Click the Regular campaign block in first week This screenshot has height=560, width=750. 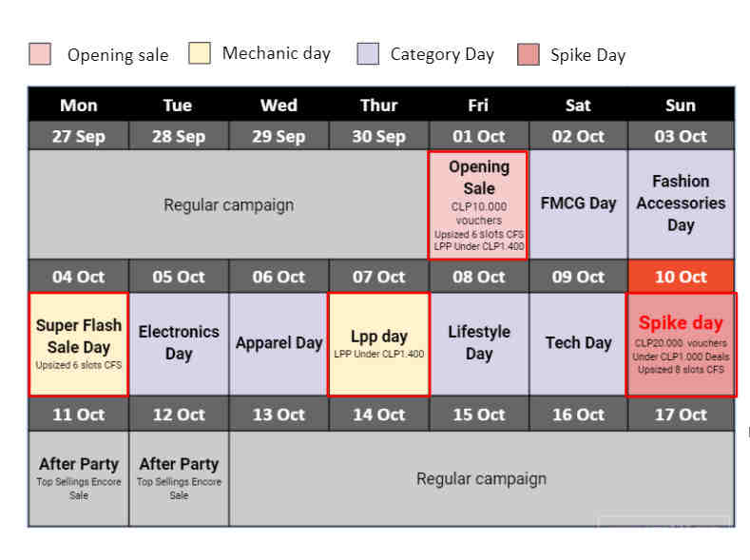(229, 204)
